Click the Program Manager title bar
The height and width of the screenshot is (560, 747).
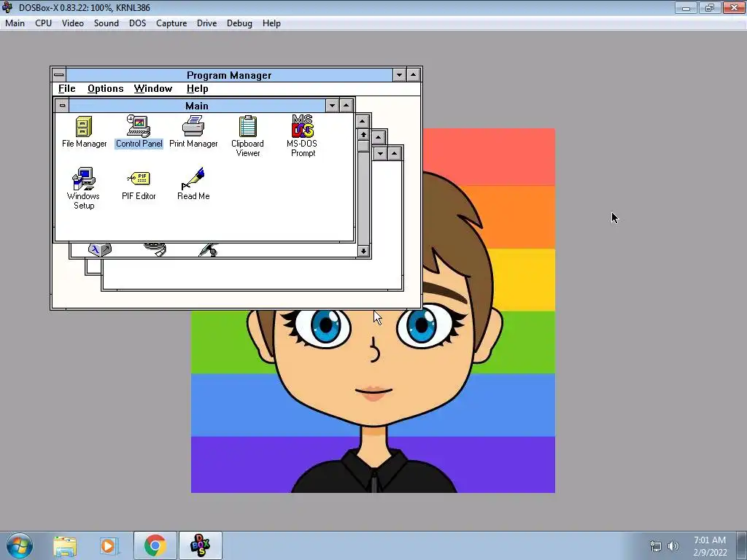pyautogui.click(x=229, y=75)
